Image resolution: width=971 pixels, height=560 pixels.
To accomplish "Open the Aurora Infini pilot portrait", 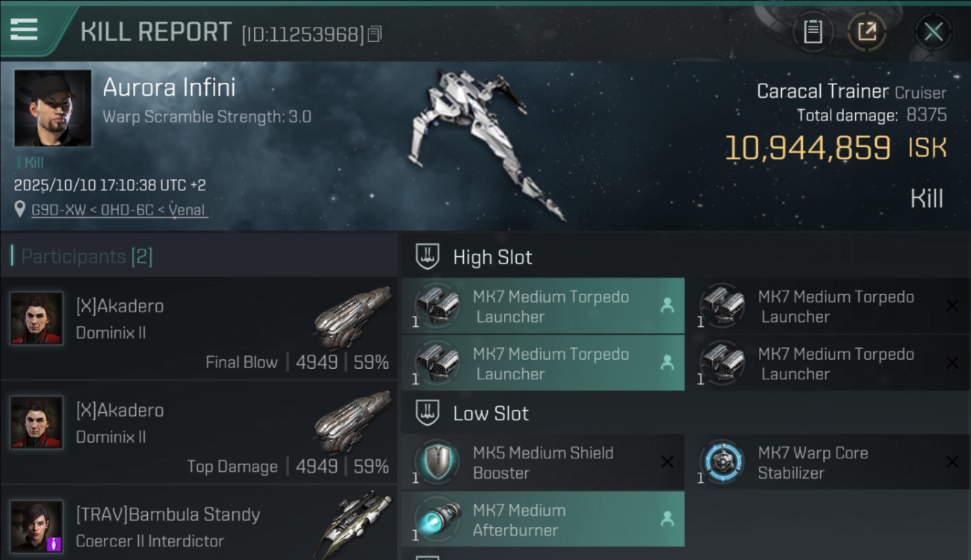I will pos(53,108).
